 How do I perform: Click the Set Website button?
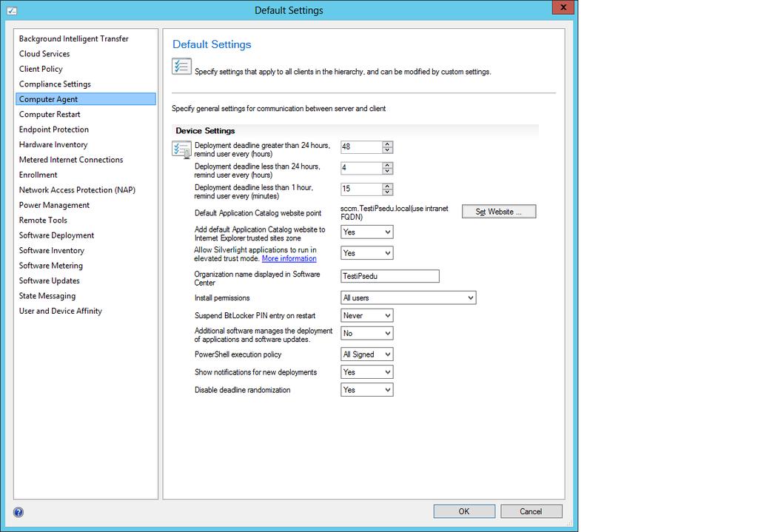point(499,212)
